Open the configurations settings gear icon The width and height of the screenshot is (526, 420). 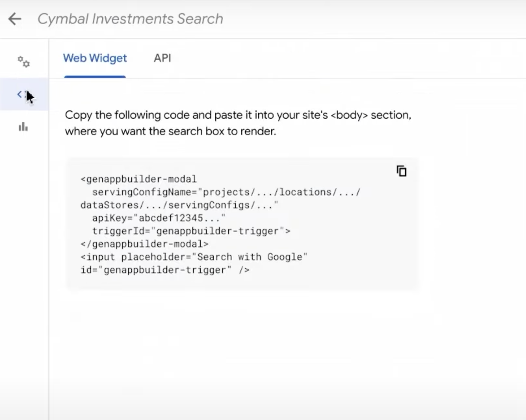coord(24,62)
